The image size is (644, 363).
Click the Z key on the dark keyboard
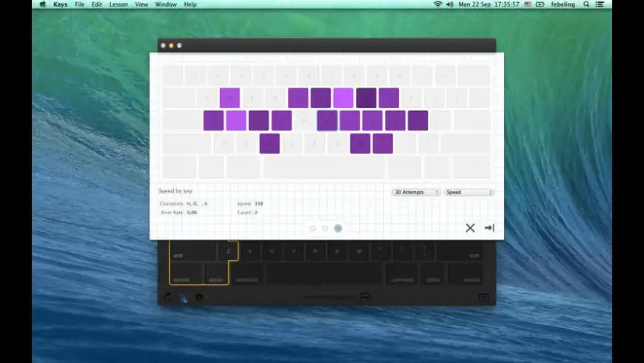click(228, 251)
